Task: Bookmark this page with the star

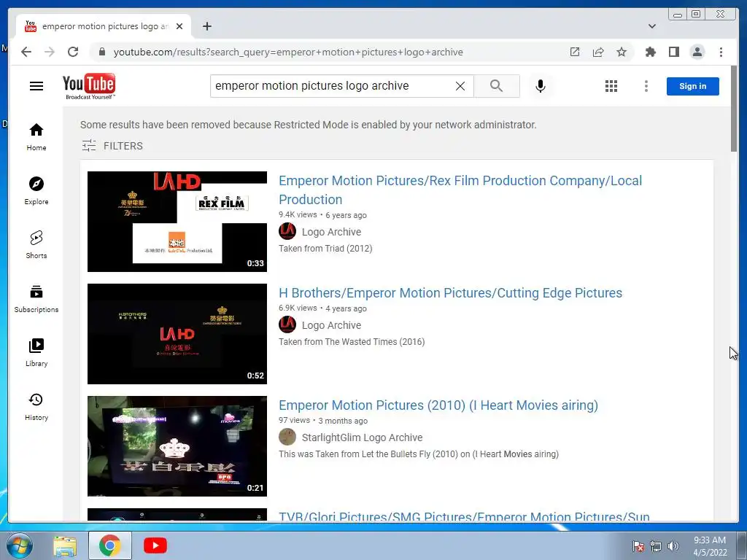Action: (622, 52)
